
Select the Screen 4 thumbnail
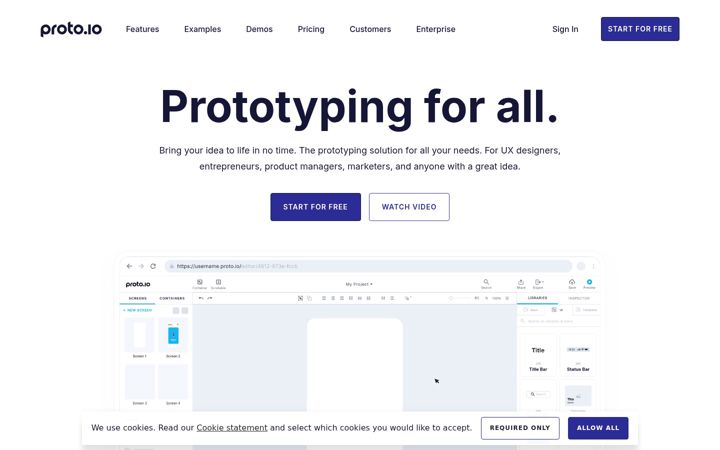tap(173, 384)
